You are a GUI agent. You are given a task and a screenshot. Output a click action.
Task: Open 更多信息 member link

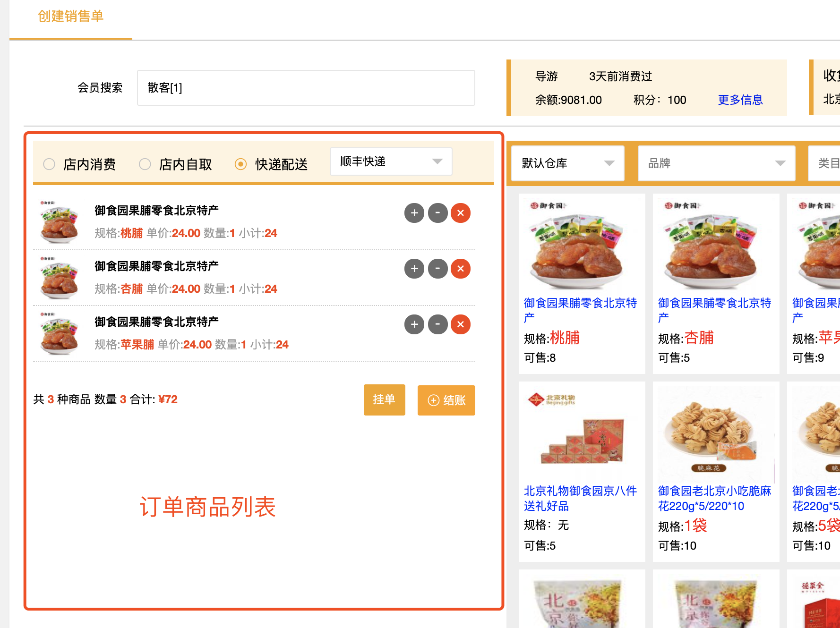[740, 100]
